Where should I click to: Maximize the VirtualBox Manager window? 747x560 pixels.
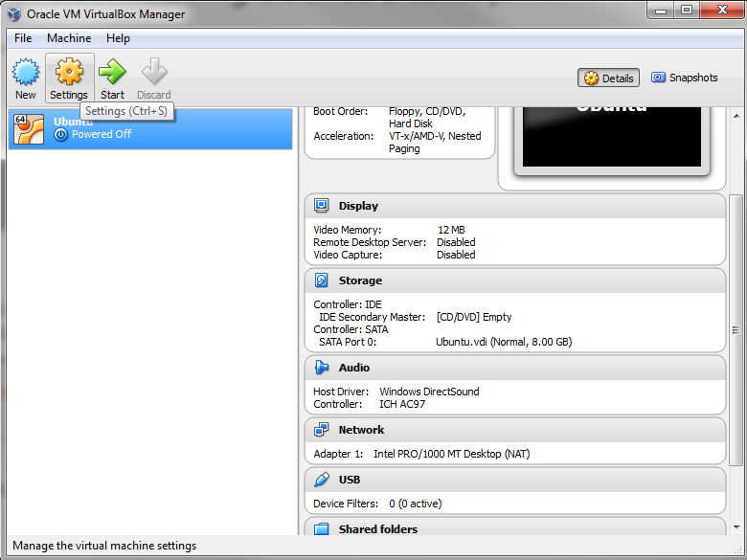687,10
